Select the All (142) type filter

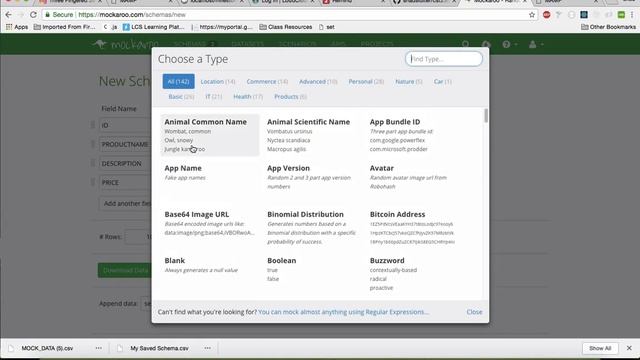point(178,82)
